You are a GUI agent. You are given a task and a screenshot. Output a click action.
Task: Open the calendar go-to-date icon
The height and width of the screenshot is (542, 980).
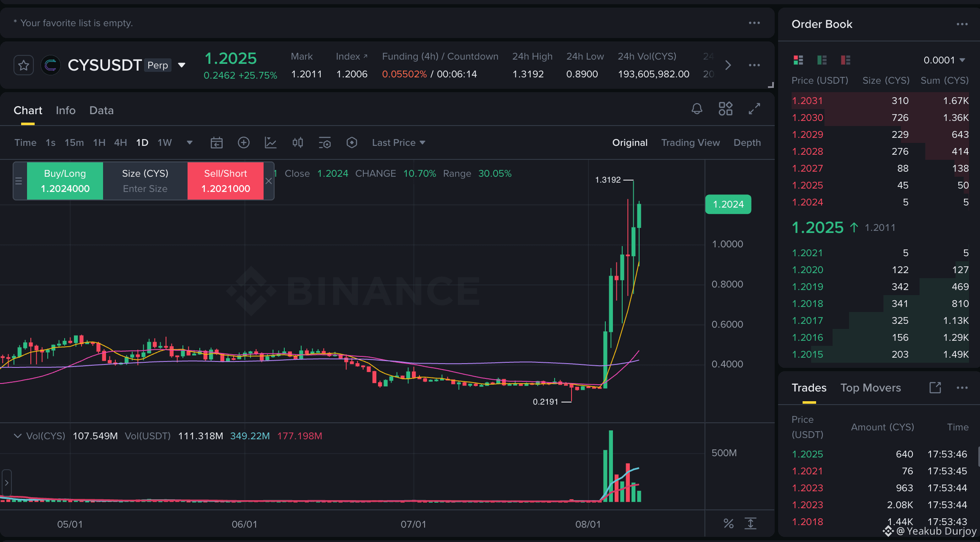click(x=217, y=143)
